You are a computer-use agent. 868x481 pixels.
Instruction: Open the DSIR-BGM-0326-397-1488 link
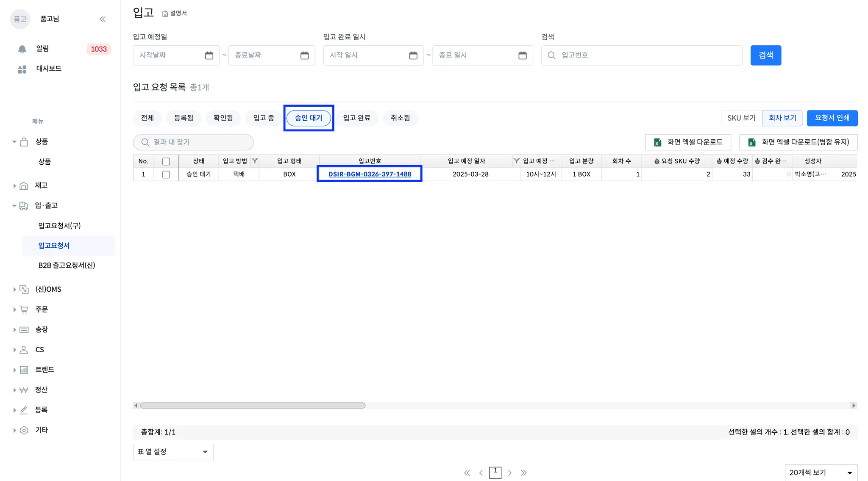(370, 174)
